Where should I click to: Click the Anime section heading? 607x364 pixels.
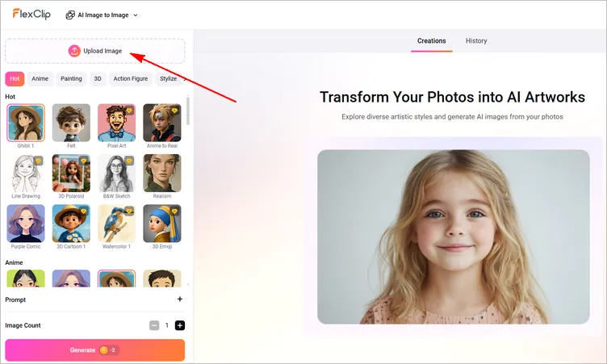click(14, 262)
